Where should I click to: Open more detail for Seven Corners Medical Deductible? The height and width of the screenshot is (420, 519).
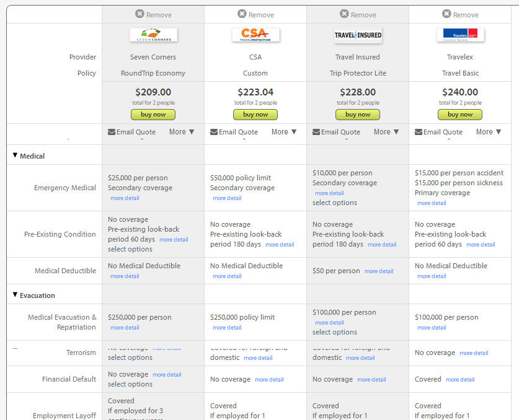point(125,276)
